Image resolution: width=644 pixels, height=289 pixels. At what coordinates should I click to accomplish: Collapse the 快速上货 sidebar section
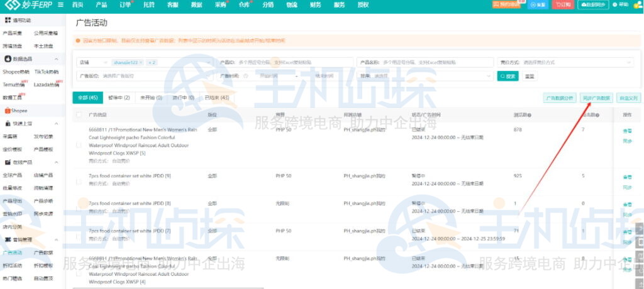[x=56, y=124]
